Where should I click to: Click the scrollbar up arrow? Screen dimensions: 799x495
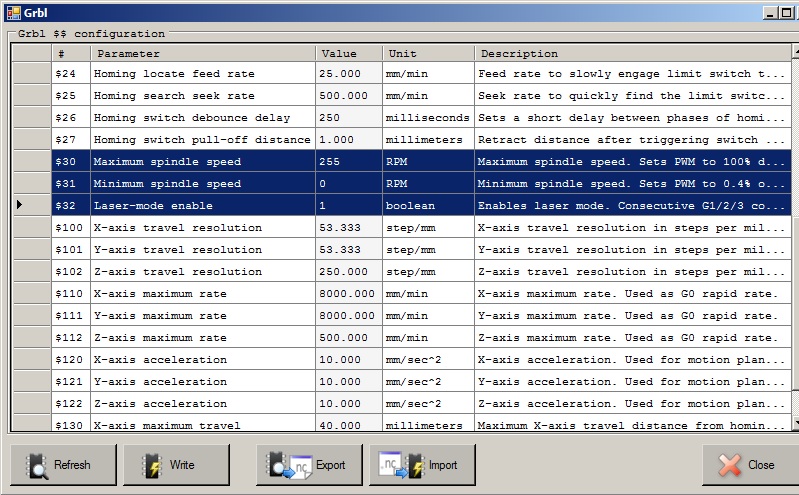tap(795, 51)
